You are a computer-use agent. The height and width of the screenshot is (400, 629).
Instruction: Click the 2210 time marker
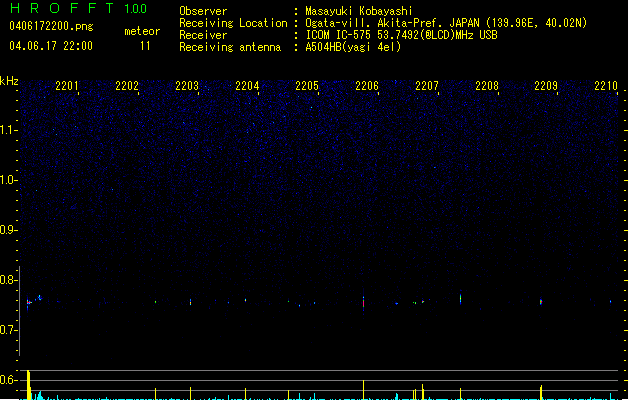tap(606, 86)
